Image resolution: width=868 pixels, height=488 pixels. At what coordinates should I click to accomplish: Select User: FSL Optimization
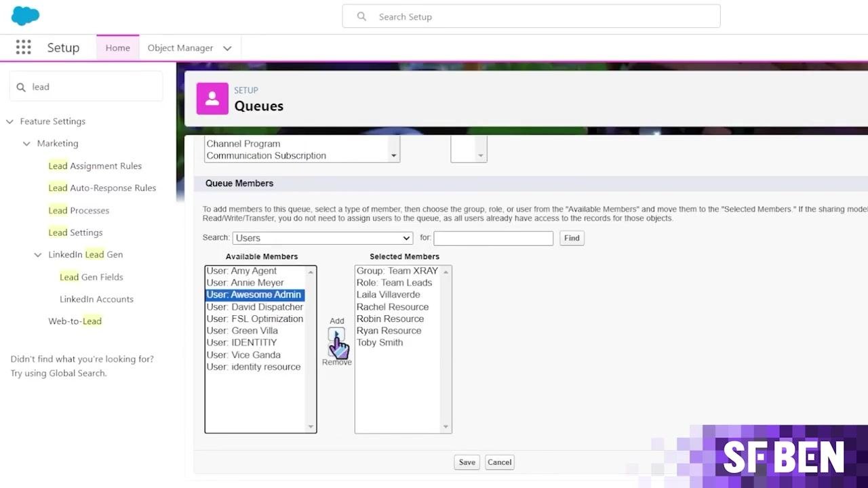point(255,319)
